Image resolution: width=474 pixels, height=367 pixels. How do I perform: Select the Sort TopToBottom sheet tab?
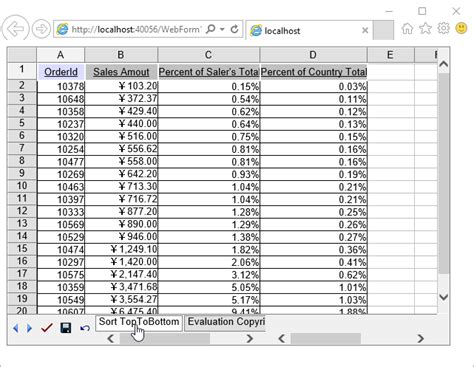pyautogui.click(x=139, y=322)
